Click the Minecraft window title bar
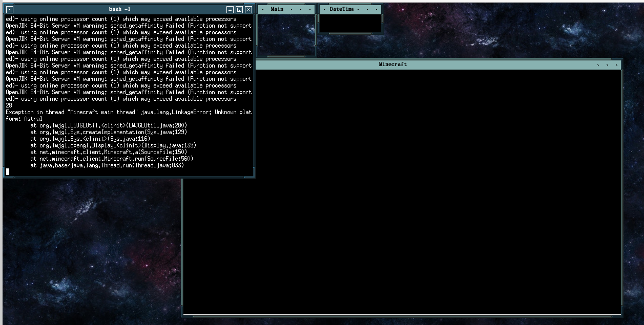 [392, 64]
